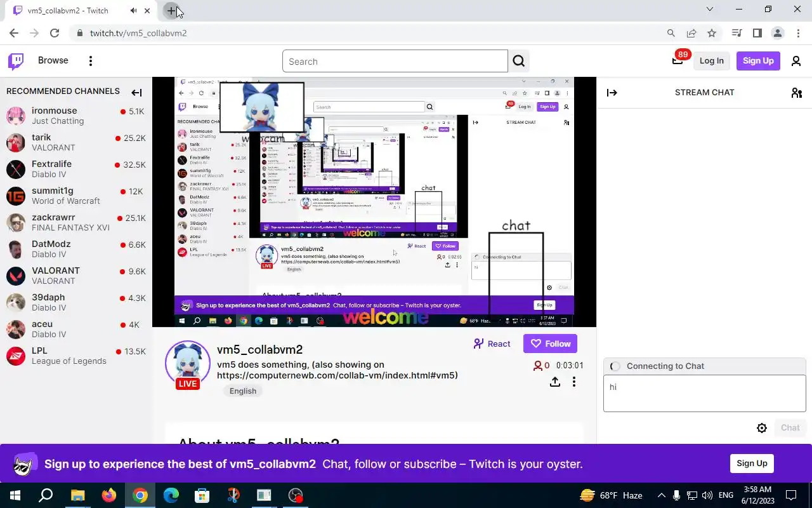Open a new Chrome tab

pyautogui.click(x=171, y=11)
